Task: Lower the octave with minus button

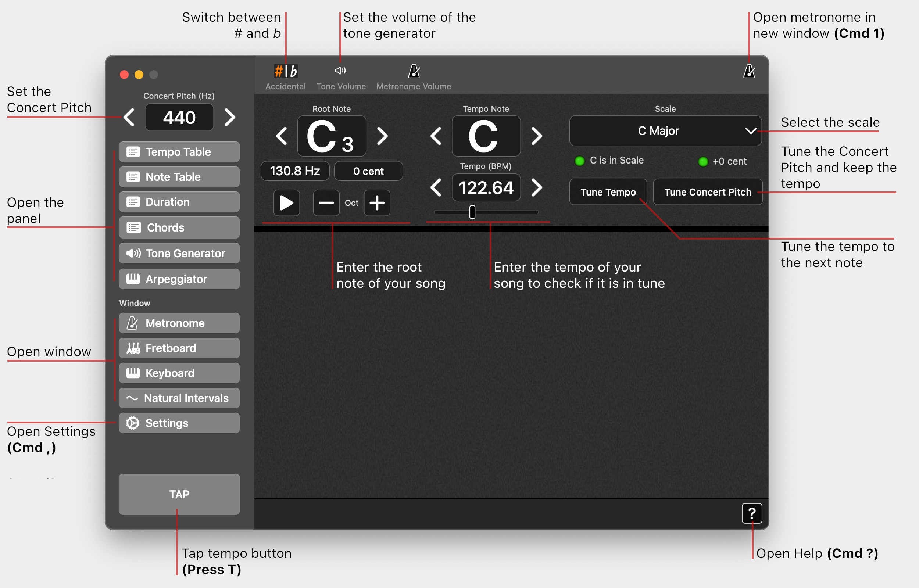Action: 326,203
